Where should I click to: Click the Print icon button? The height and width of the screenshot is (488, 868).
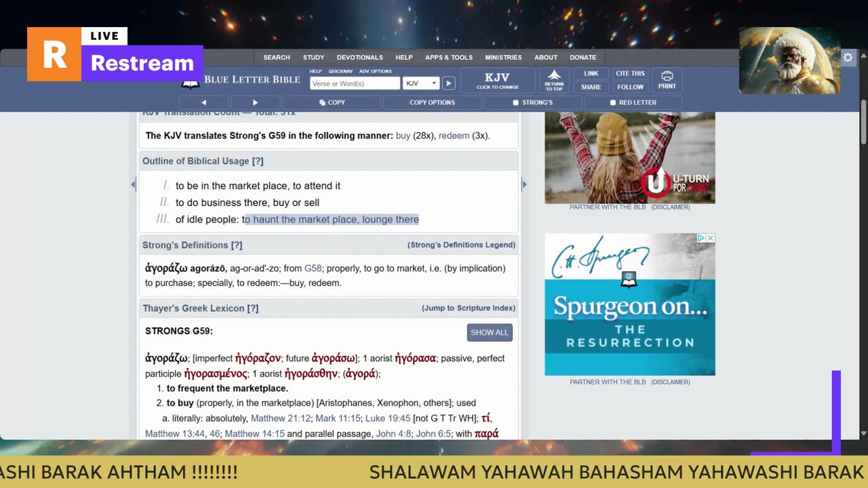(x=667, y=80)
